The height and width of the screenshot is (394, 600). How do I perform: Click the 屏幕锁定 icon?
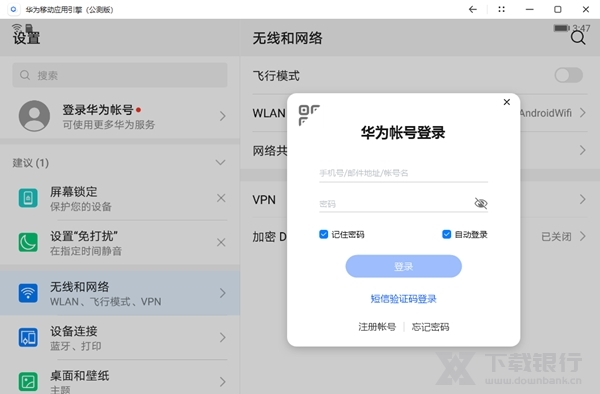tap(28, 198)
